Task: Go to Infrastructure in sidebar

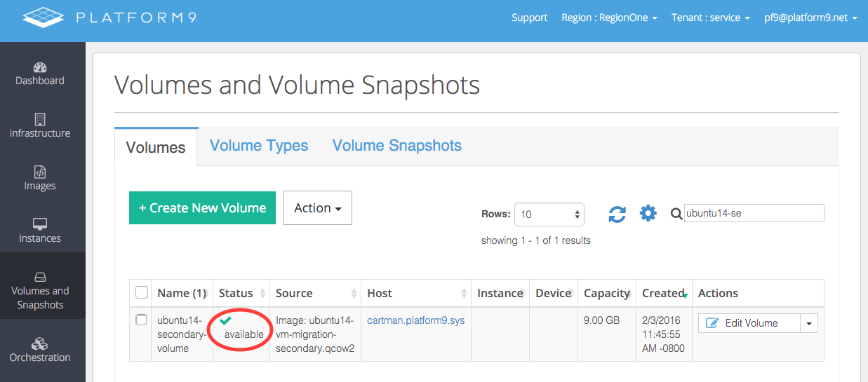Action: 40,126
